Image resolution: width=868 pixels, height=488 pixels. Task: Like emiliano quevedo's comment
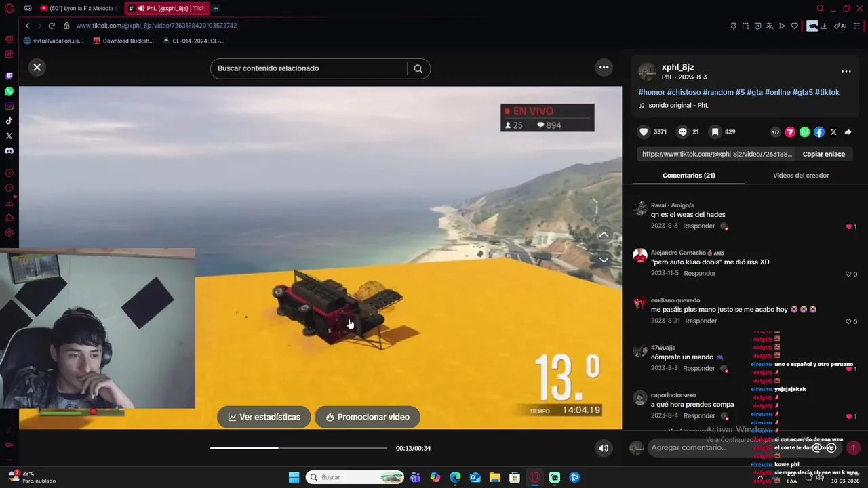click(848, 321)
